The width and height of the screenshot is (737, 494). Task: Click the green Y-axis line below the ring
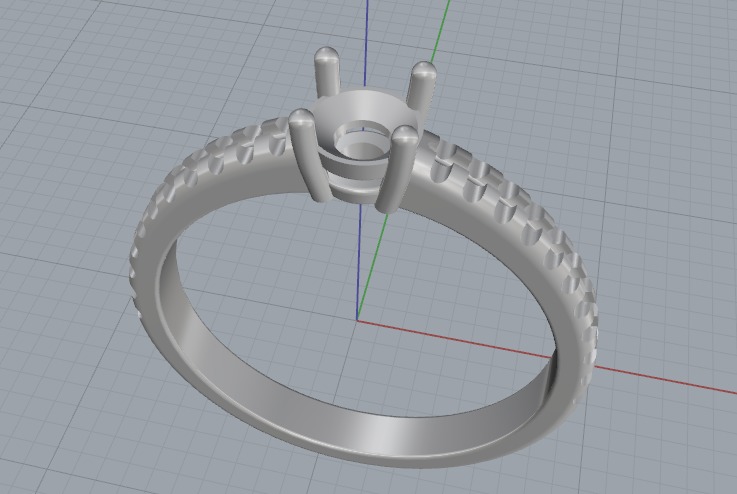pos(372,268)
